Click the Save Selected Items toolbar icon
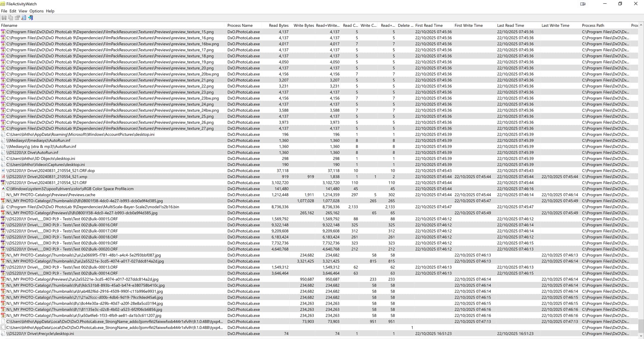 coord(4,18)
